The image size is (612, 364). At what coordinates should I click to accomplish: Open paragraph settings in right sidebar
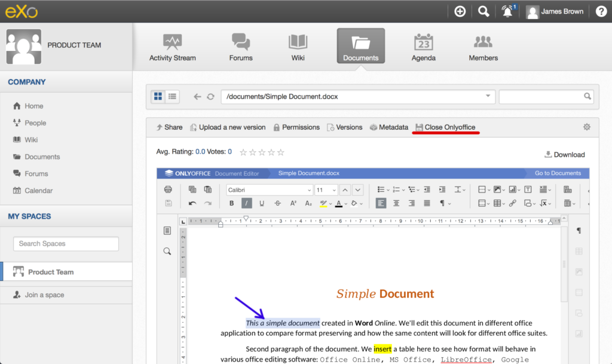tap(579, 231)
